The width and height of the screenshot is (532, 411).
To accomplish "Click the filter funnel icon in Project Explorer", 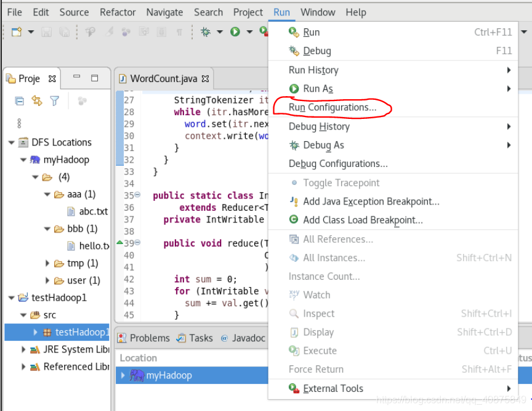I will (x=54, y=102).
